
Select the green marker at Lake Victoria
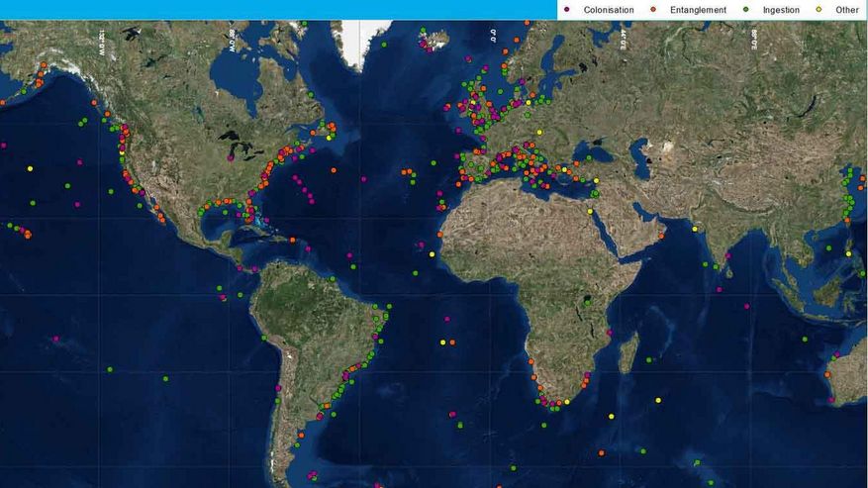588,301
